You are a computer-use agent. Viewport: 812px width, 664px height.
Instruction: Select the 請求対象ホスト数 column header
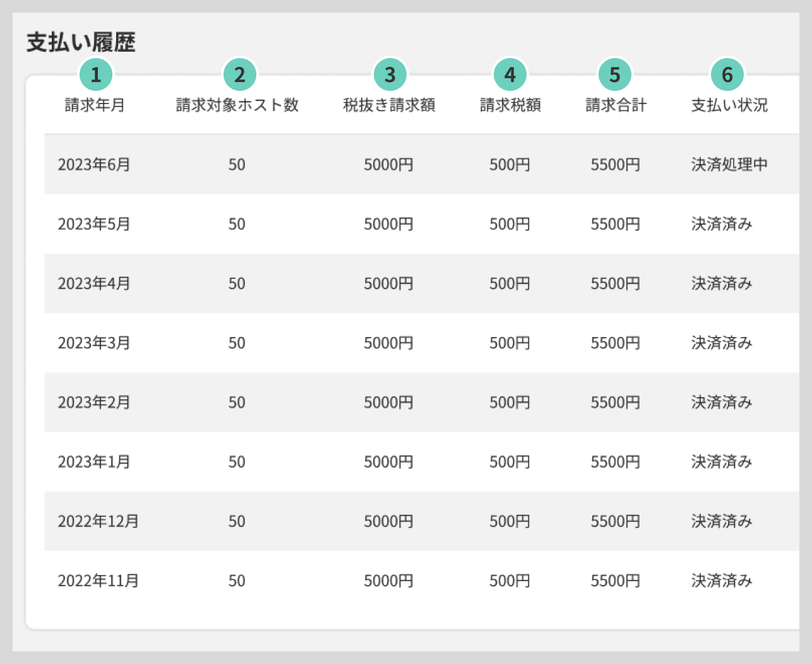pyautogui.click(x=237, y=105)
